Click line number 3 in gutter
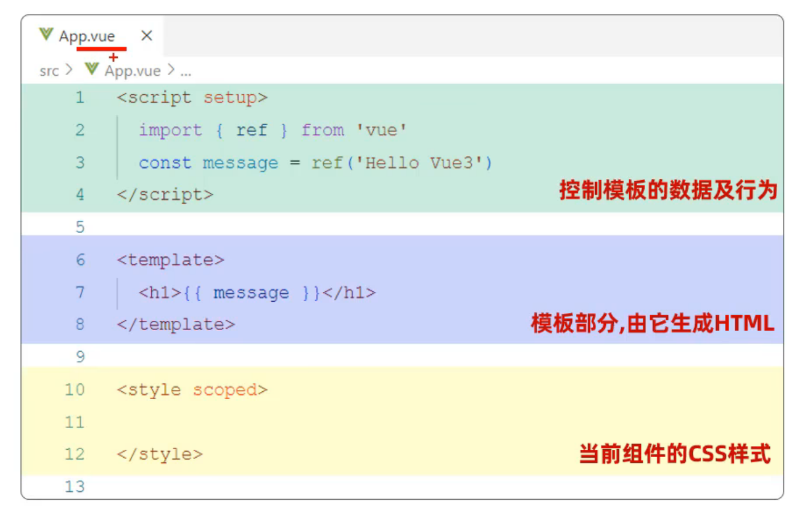This screenshot has width=812, height=511. tap(80, 162)
